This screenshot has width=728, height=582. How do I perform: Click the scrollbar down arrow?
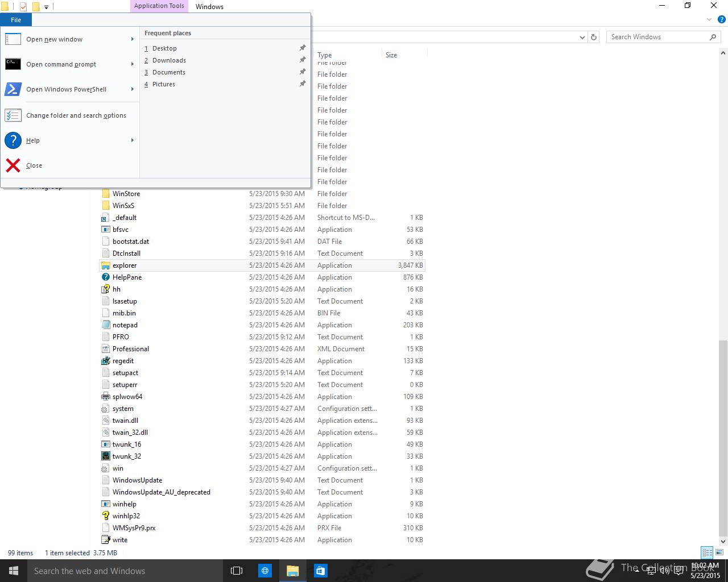point(723,541)
